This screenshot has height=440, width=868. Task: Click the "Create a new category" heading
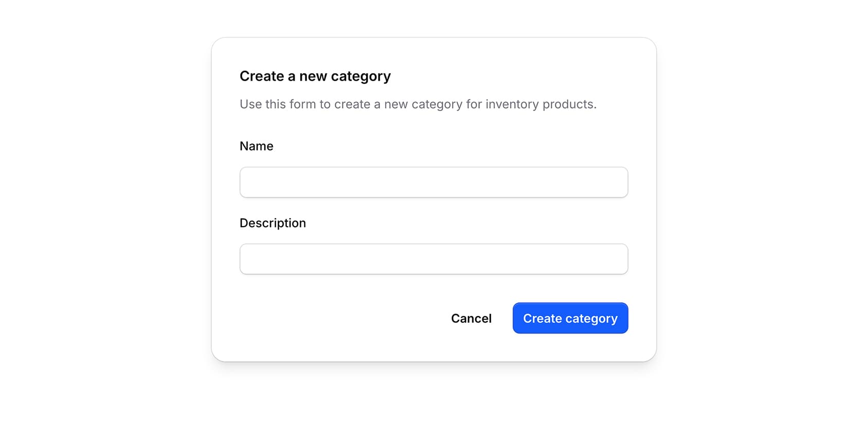point(315,76)
